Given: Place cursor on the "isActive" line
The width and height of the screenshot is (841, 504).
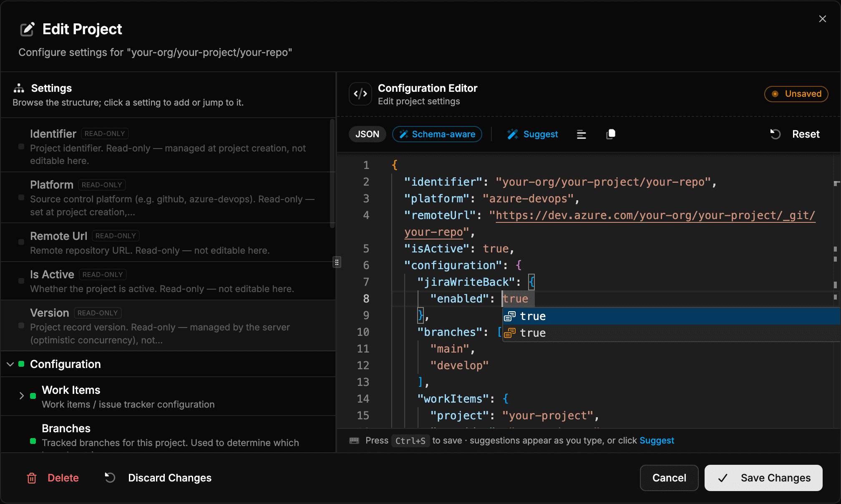Looking at the screenshot, I should pyautogui.click(x=459, y=249).
